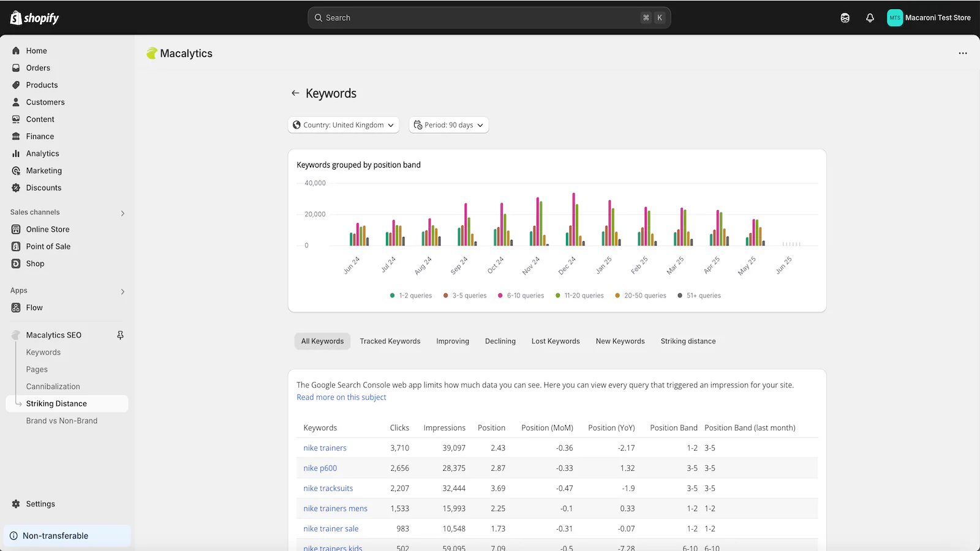Click the Macaroni Test Store name
Viewport: 980px width, 551px height.
click(938, 18)
